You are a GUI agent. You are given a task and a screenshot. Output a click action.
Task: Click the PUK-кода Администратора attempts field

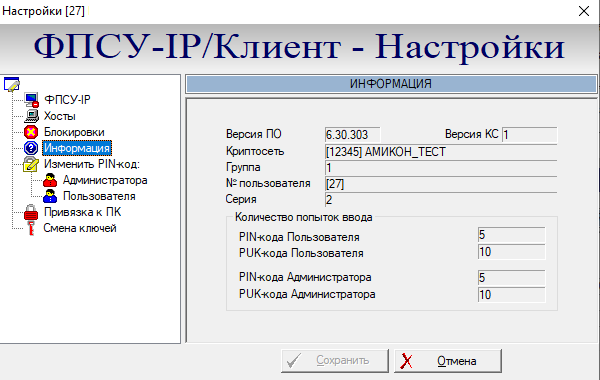[x=512, y=295]
